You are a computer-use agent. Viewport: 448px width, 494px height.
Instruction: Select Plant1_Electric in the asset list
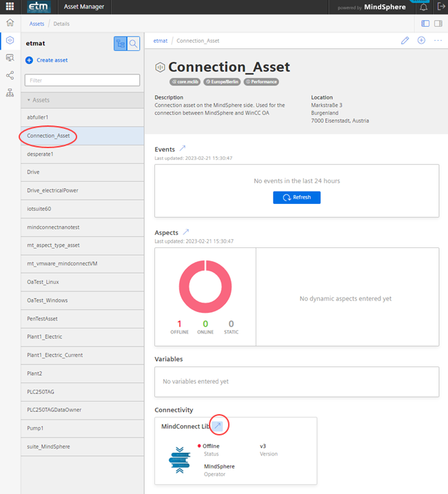click(44, 338)
